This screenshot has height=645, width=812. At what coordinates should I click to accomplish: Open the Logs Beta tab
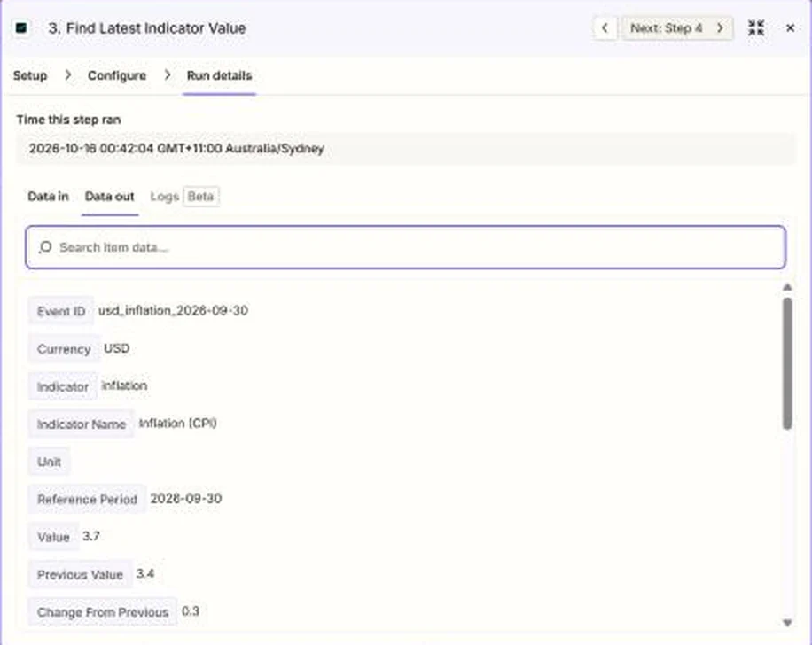184,197
